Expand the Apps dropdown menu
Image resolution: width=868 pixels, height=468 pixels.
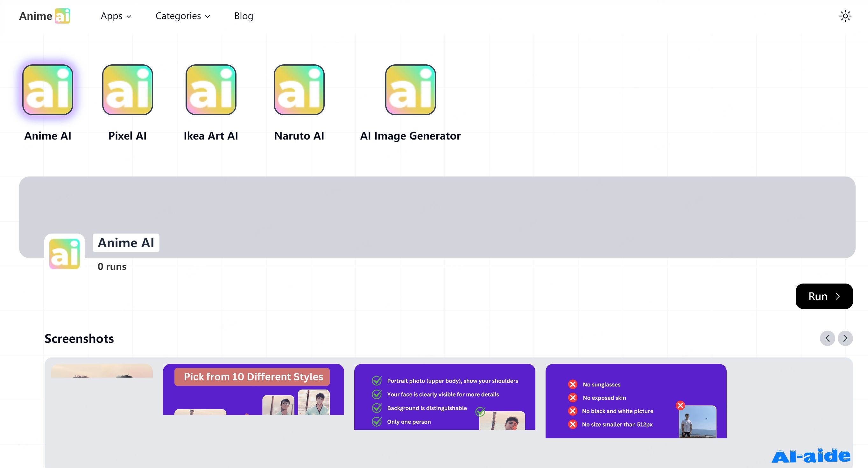[116, 16]
